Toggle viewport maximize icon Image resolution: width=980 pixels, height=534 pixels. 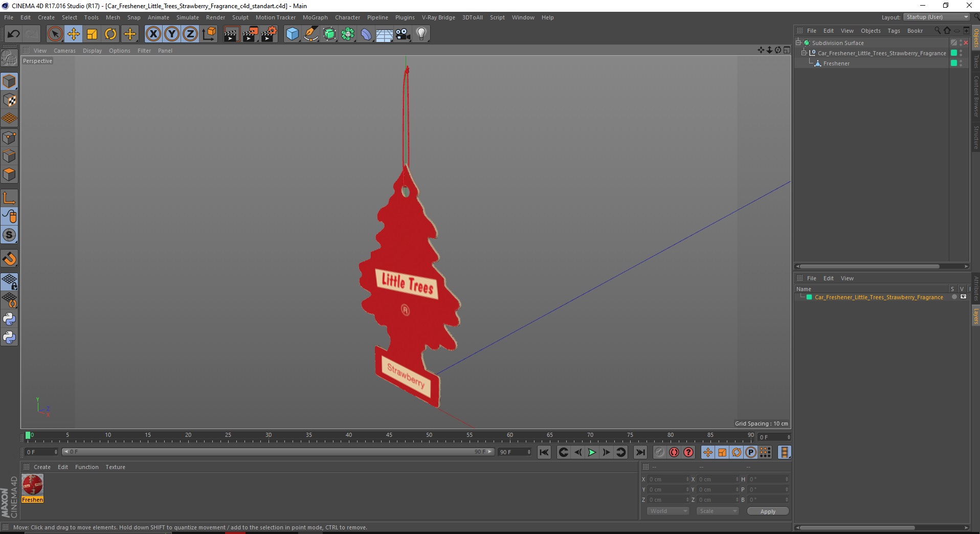coord(787,50)
